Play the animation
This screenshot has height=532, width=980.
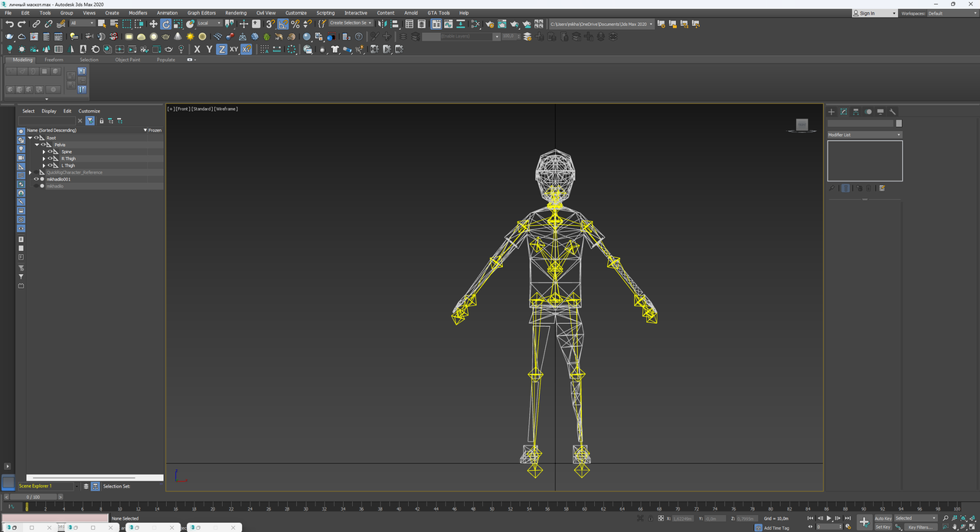[829, 518]
